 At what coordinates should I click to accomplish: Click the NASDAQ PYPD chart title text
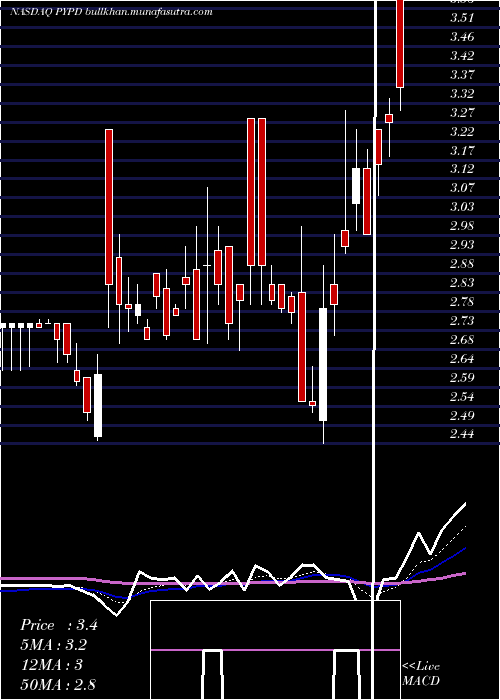tap(111, 12)
